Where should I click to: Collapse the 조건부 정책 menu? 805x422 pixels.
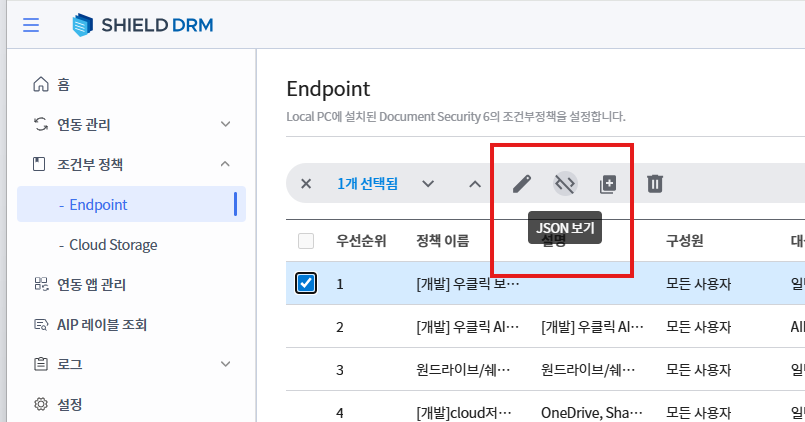pyautogui.click(x=225, y=164)
